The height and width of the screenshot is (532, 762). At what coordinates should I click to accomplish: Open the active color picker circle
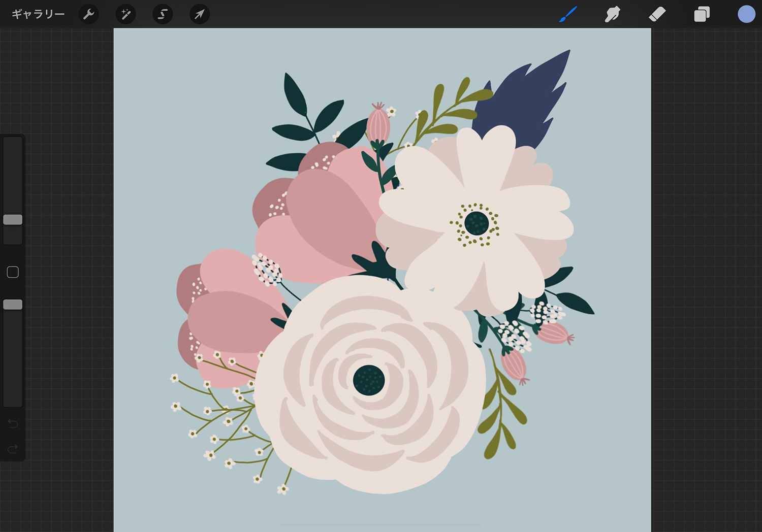tap(746, 14)
